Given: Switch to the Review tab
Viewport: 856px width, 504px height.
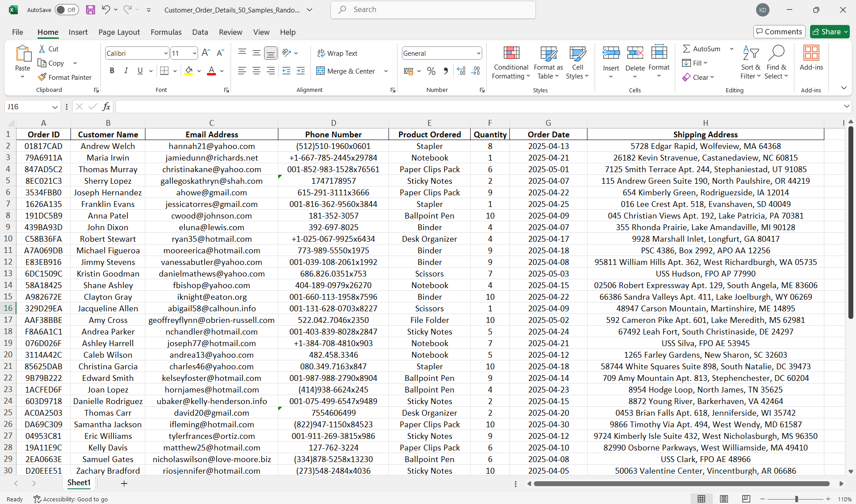Looking at the screenshot, I should click(231, 32).
